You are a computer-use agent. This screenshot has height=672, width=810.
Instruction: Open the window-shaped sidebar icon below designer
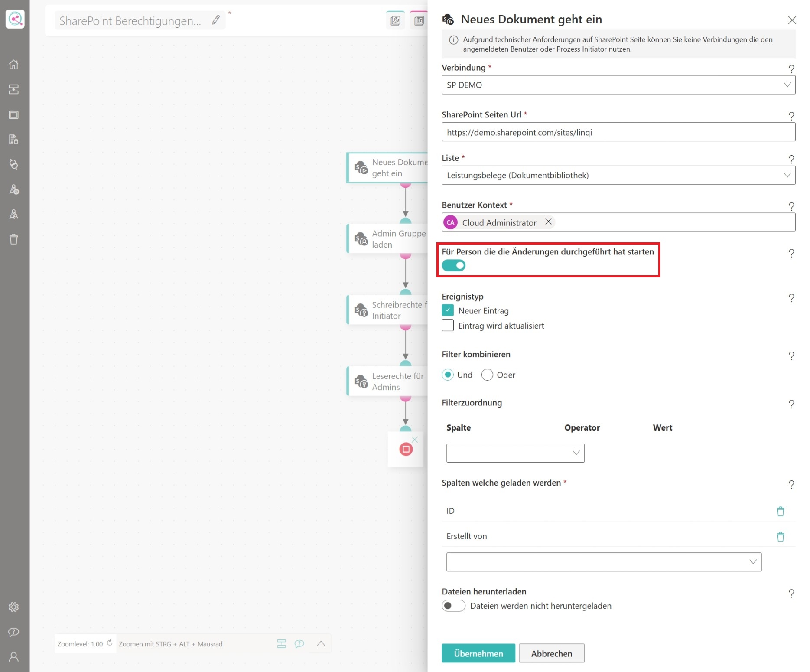point(14,115)
